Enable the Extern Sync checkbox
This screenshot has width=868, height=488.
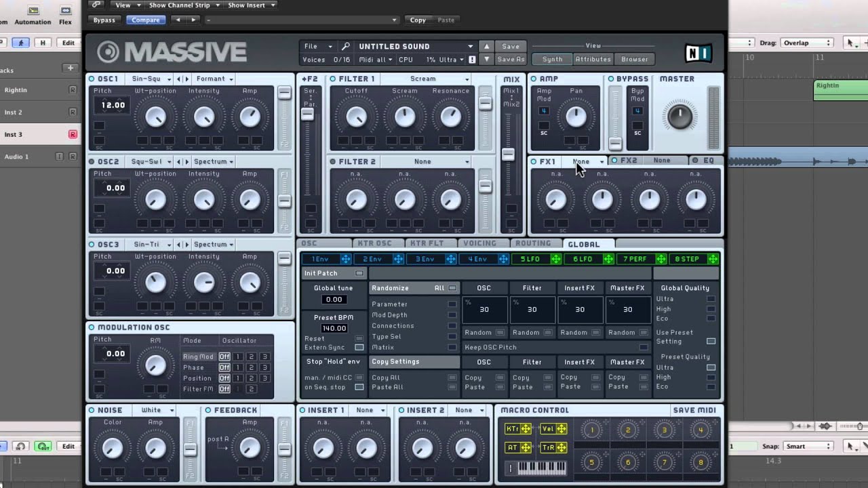pyautogui.click(x=359, y=348)
